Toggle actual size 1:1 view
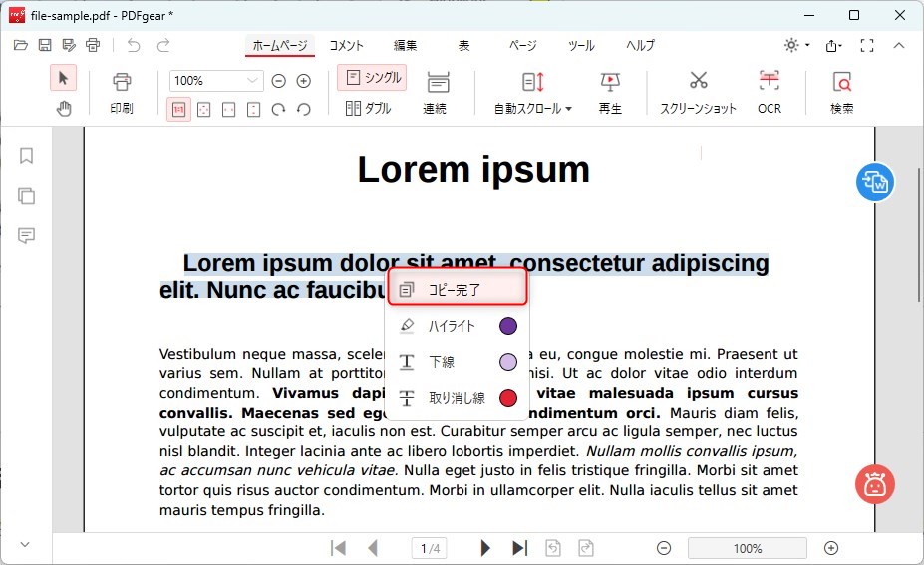 click(178, 110)
